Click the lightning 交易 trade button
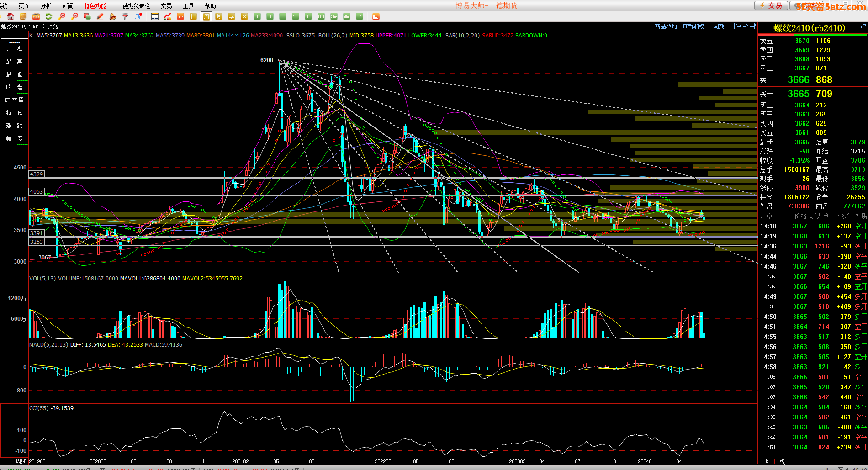Screen dimensions: 868x470 pyautogui.click(x=771, y=5)
